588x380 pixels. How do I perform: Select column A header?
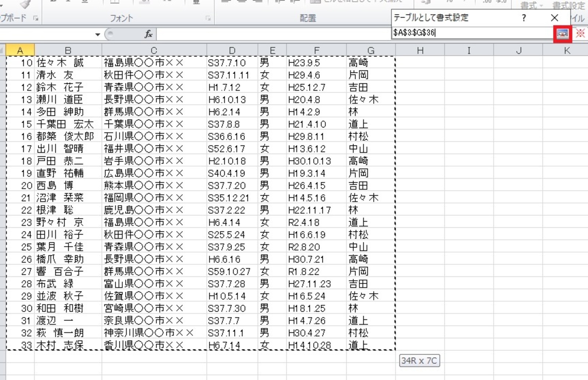coord(20,50)
